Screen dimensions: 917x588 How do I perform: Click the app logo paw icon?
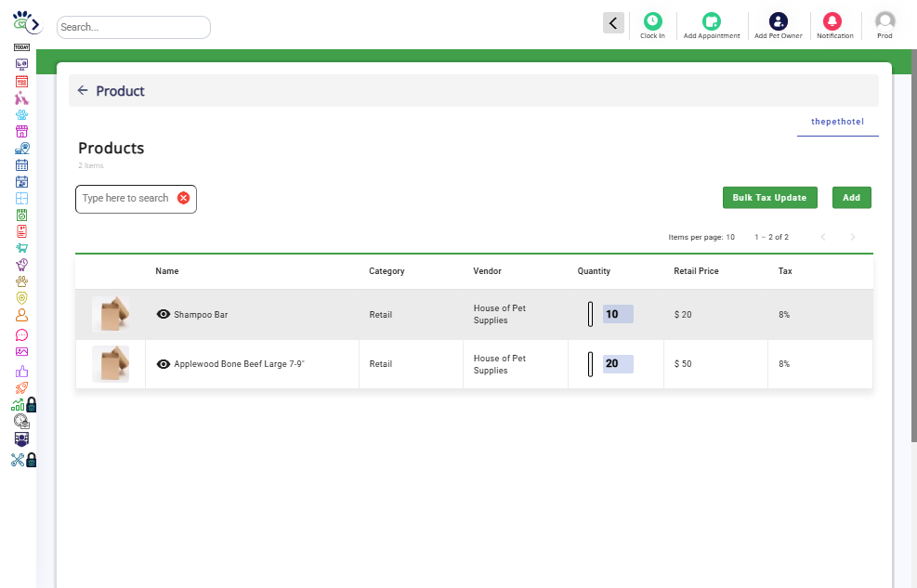(21, 20)
